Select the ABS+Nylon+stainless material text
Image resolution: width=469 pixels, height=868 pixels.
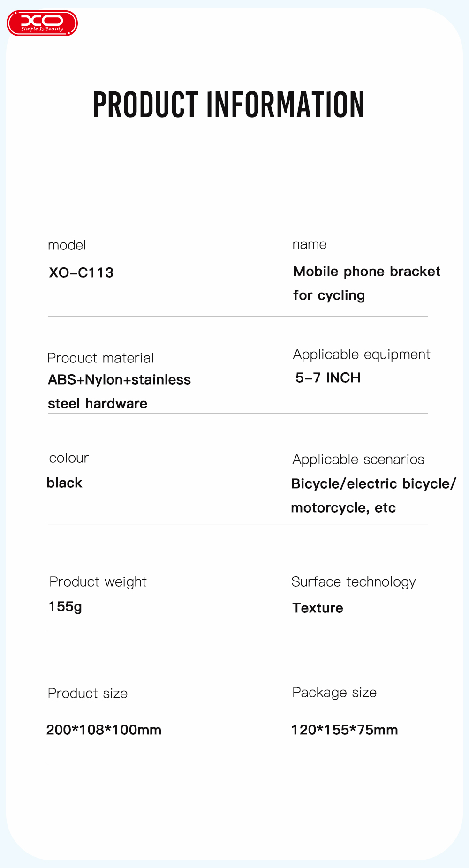click(x=119, y=380)
